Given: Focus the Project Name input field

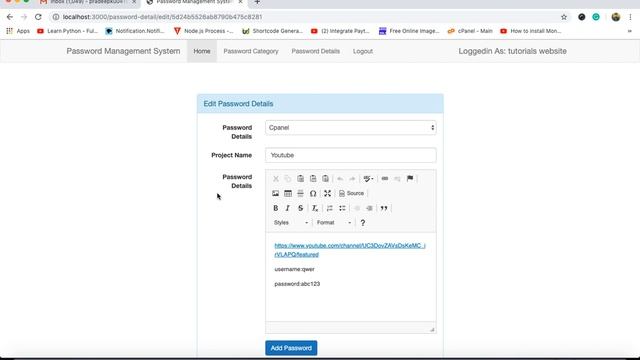Looking at the screenshot, I should pos(351,155).
